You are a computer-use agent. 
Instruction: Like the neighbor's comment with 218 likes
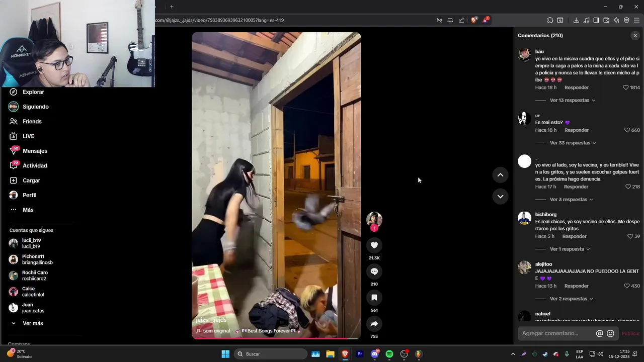coord(628,187)
